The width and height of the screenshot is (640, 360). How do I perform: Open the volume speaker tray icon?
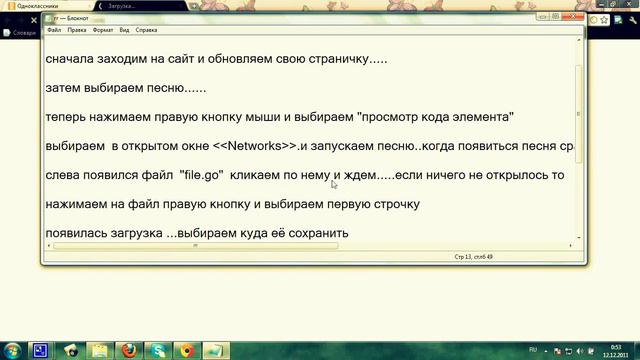(580, 351)
